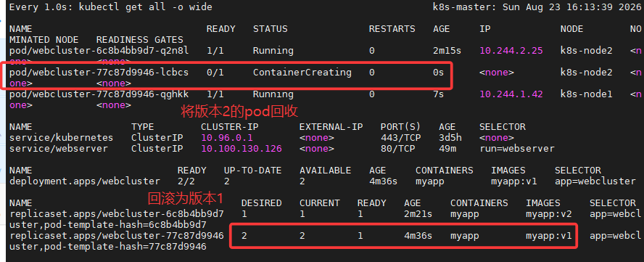Click the k8s-master timestamp header
Screen dimensions: 644x262
tap(537, 7)
